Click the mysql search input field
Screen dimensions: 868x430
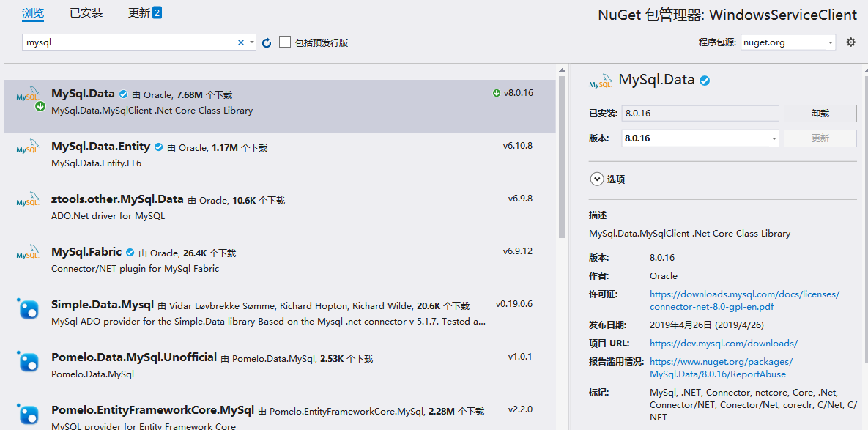tap(130, 42)
